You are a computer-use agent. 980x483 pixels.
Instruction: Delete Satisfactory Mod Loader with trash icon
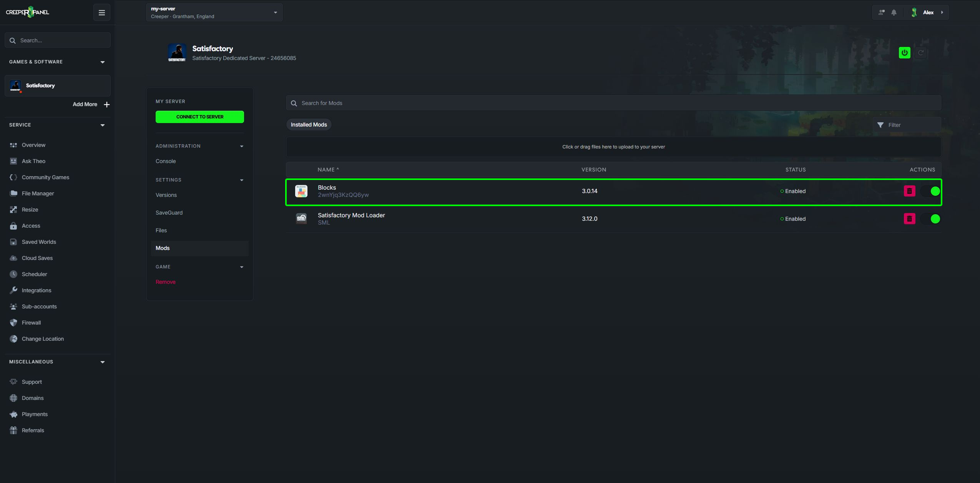(910, 219)
